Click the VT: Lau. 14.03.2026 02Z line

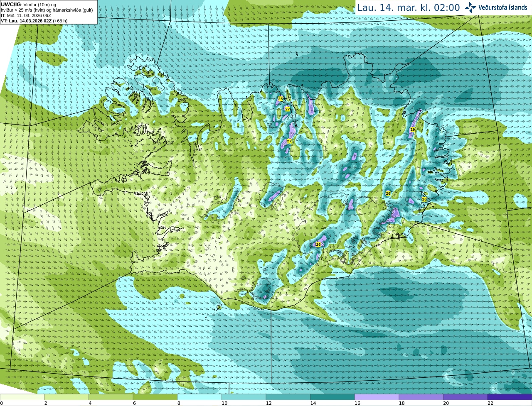tap(34, 21)
